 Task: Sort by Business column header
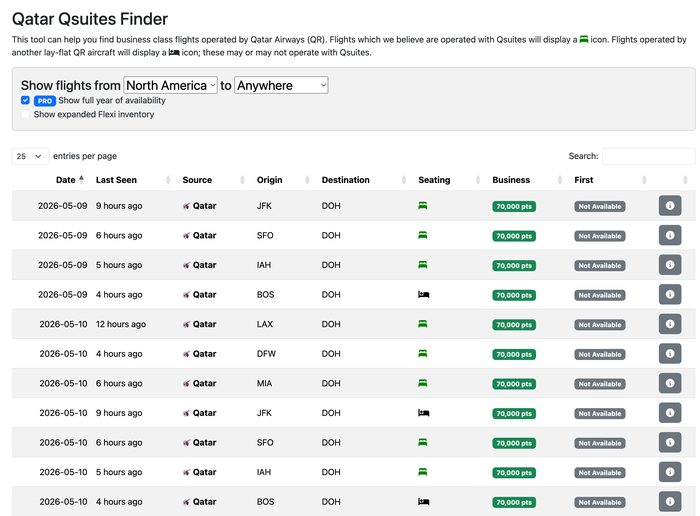pos(511,180)
